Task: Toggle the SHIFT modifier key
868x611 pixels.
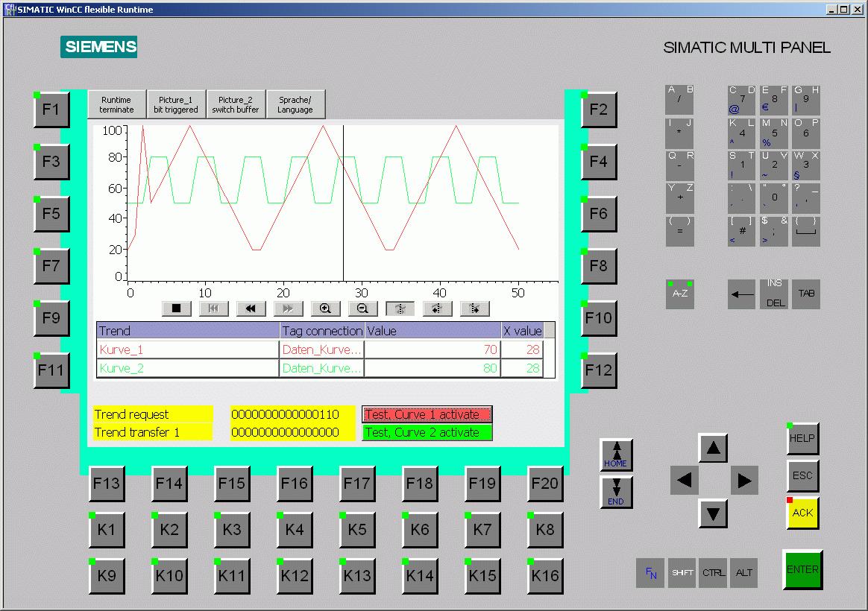Action: [x=682, y=573]
